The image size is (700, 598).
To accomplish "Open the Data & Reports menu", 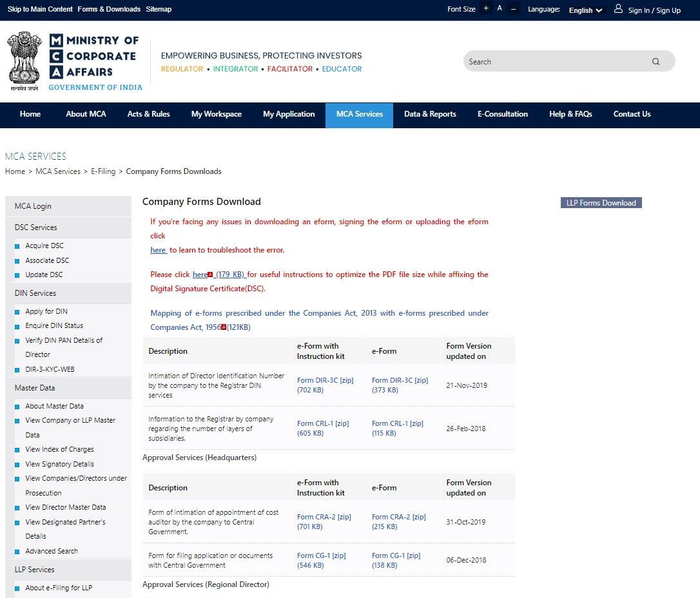I will coord(430,114).
